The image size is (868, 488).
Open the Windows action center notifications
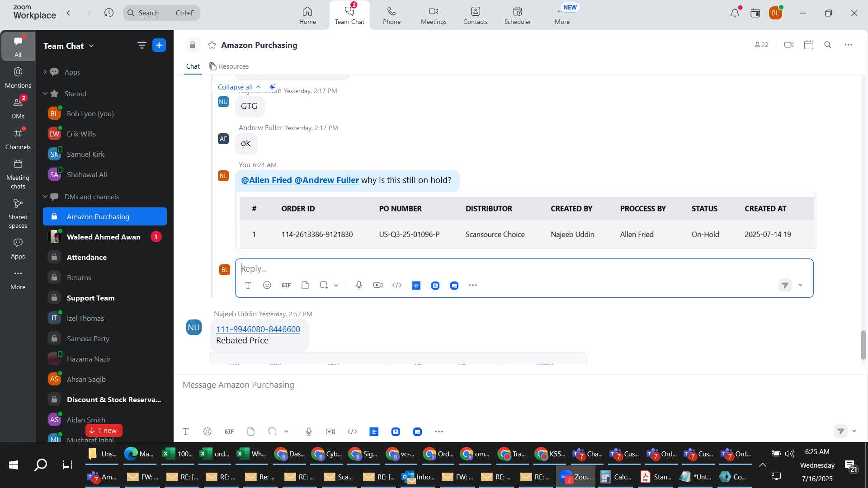tap(852, 466)
